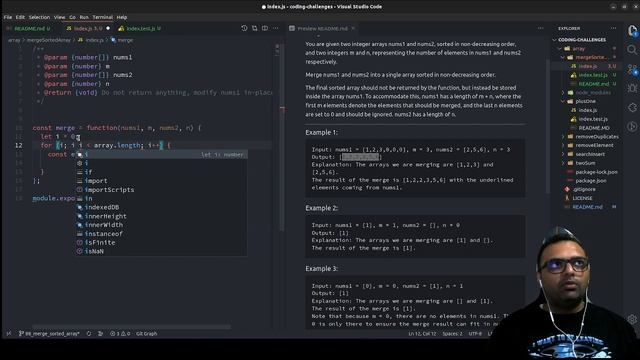Collapse the plusOne folder
640x360 pixels.
click(585, 101)
